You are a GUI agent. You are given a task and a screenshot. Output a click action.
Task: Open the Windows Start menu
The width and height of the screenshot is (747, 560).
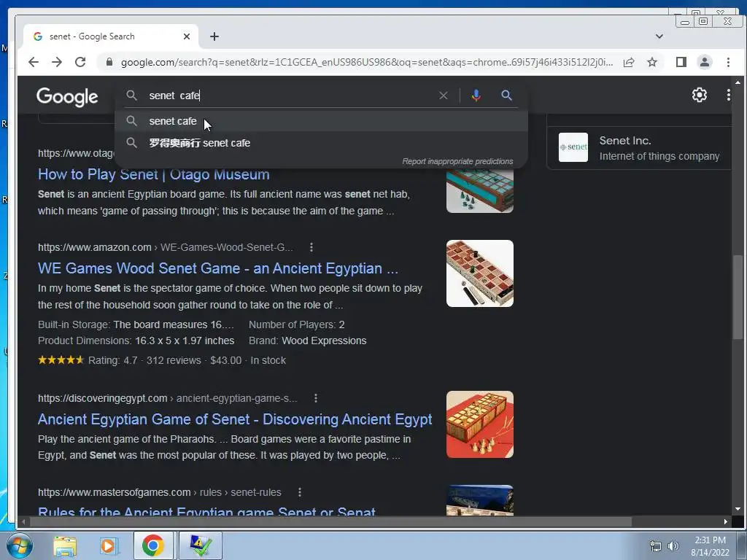coord(20,545)
